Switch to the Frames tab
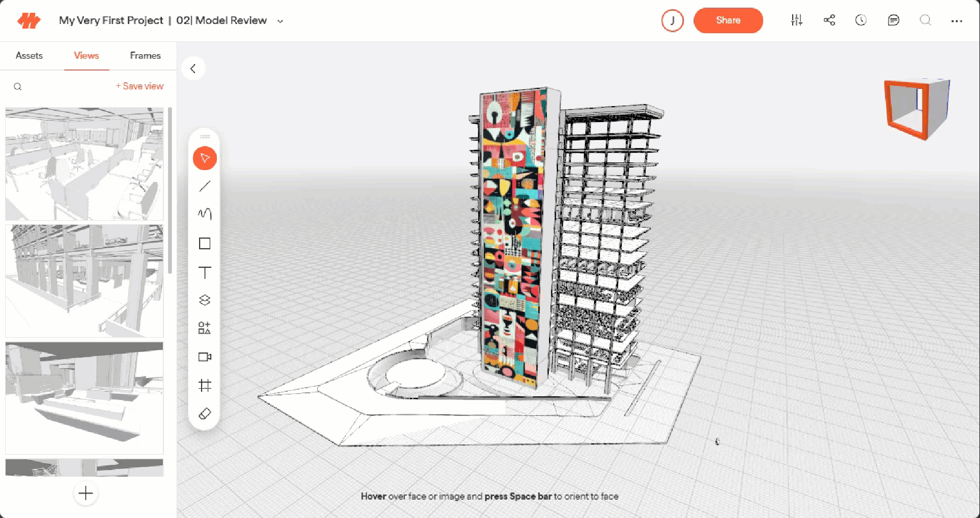The height and width of the screenshot is (518, 980). click(145, 56)
